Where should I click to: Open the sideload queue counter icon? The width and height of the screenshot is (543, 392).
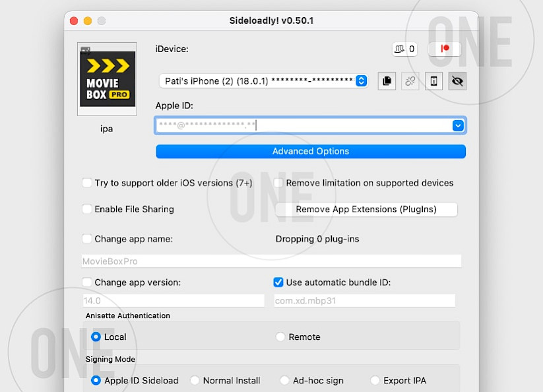pos(404,49)
